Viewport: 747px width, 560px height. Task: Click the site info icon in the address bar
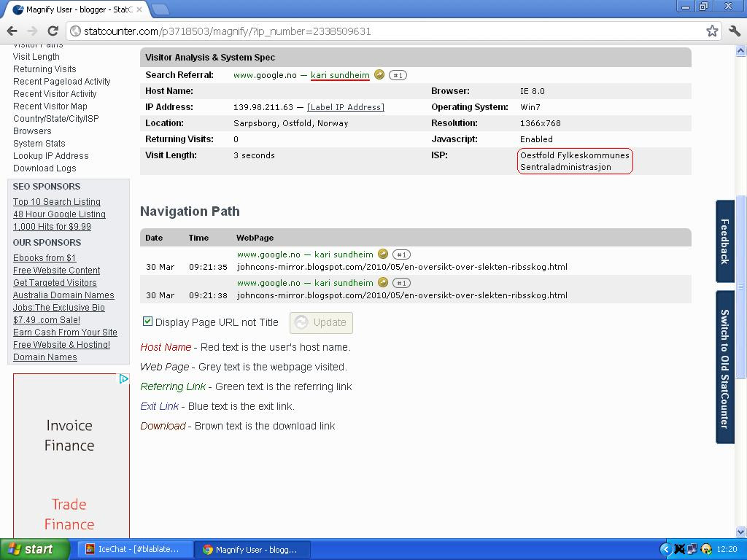click(75, 31)
